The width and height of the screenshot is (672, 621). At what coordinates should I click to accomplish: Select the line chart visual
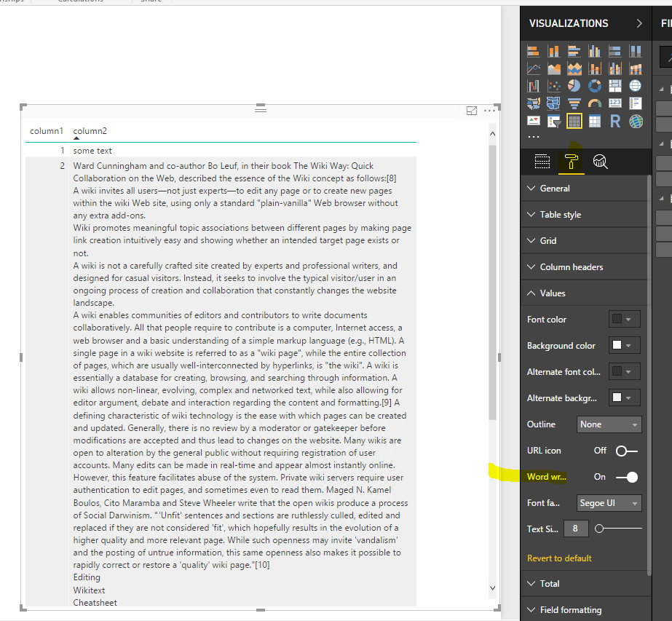(x=533, y=68)
